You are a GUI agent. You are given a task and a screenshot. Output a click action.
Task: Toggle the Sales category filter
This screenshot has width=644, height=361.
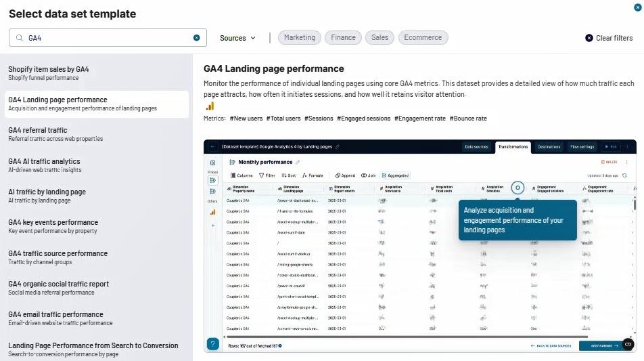click(380, 37)
